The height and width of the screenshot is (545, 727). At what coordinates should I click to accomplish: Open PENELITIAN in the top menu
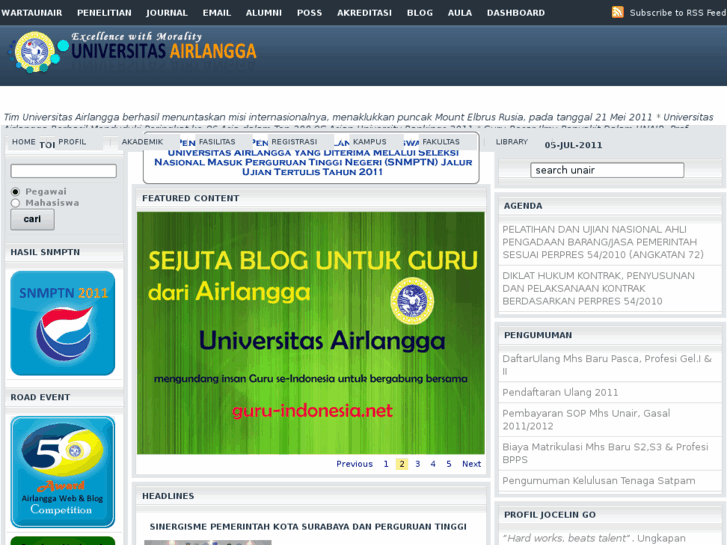coord(104,13)
